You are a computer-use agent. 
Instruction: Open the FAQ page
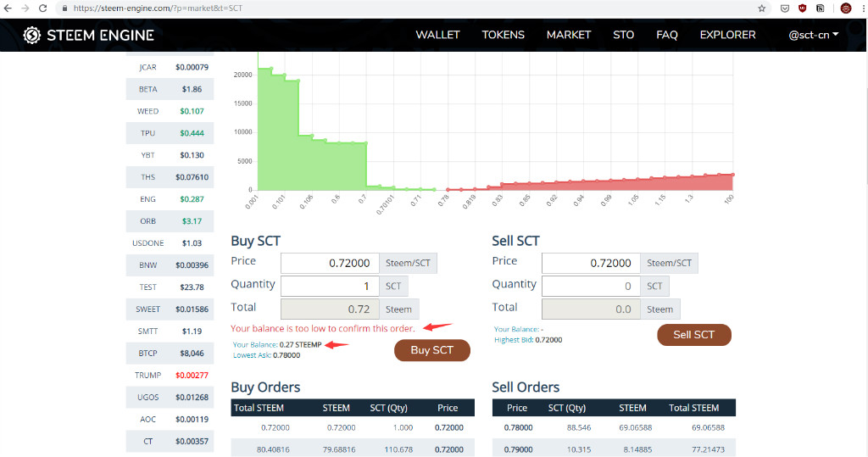[666, 35]
